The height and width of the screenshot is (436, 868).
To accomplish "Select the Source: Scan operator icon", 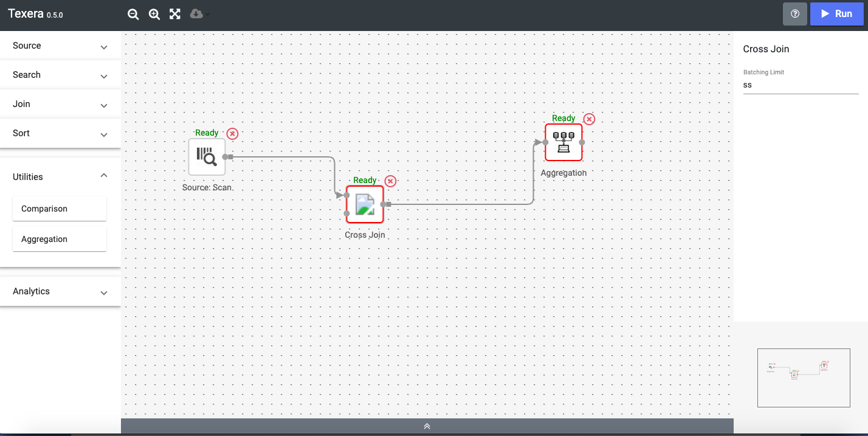I will [x=207, y=157].
